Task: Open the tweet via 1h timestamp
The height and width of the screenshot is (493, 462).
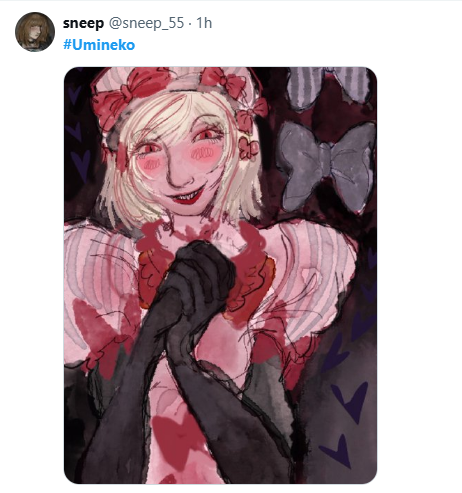Action: [x=204, y=23]
